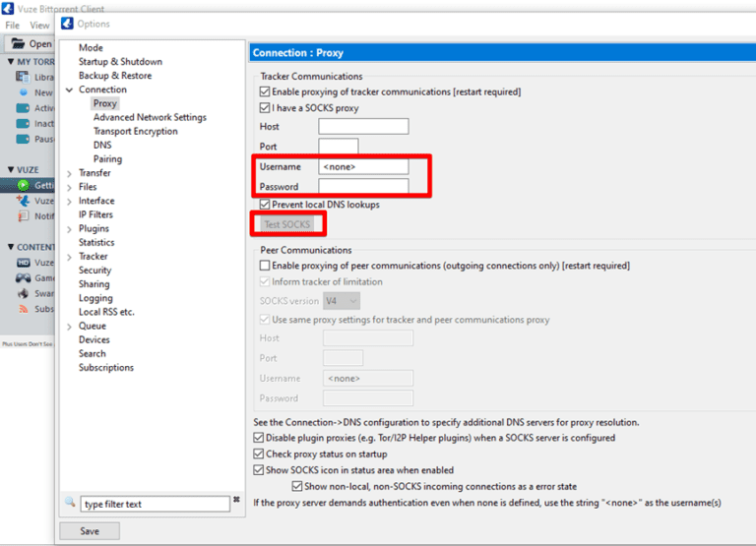Select Transport Encryption tree item

click(136, 131)
